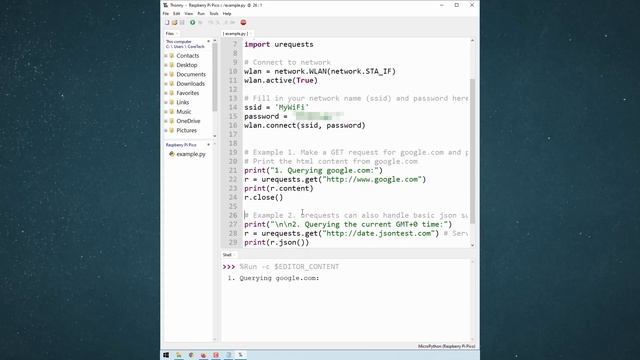Click the editor scrollbar up arrow
640x360 pixels.
coord(473,40)
